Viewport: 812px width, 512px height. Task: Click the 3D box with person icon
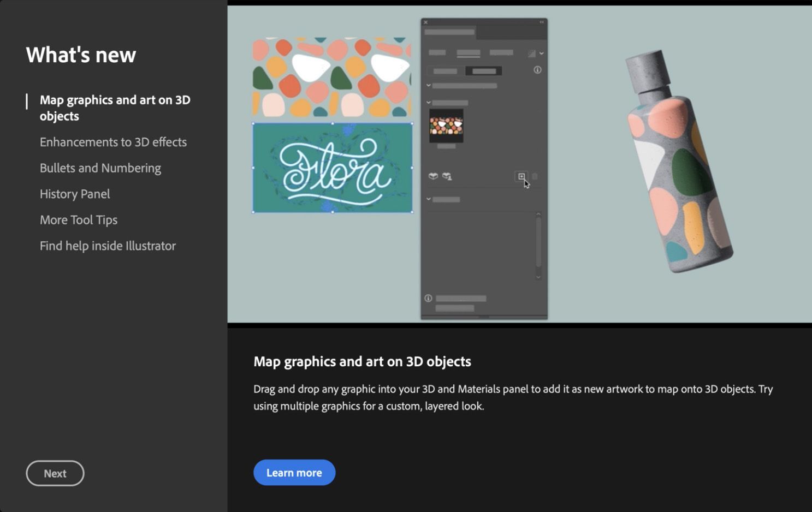tap(447, 176)
